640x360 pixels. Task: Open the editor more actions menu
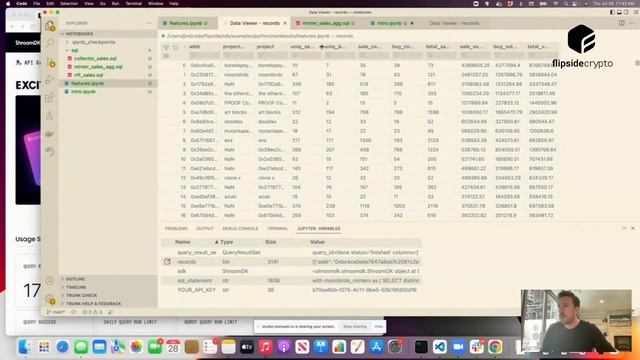click(631, 23)
